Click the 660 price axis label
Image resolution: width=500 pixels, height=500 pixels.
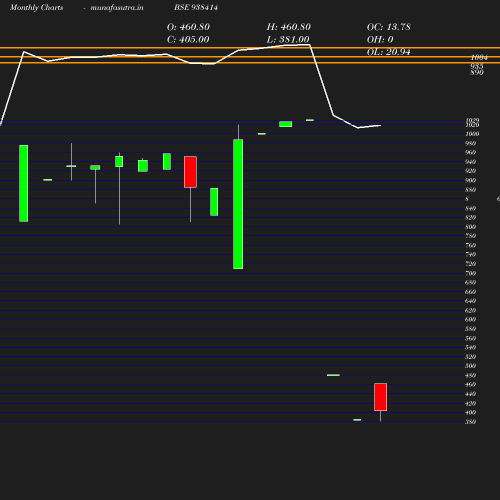click(470, 292)
